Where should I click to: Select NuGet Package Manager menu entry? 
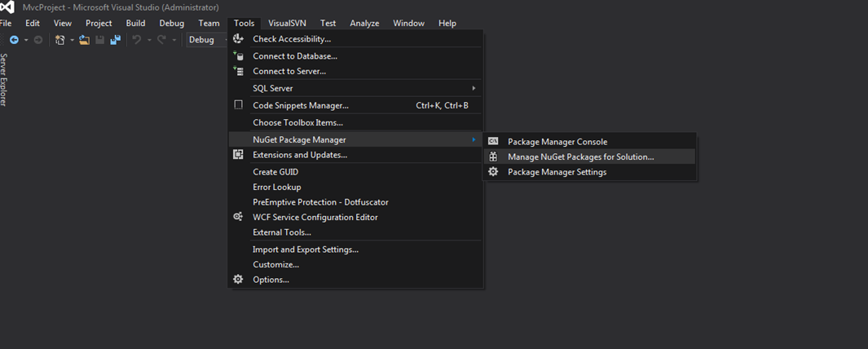(x=356, y=139)
